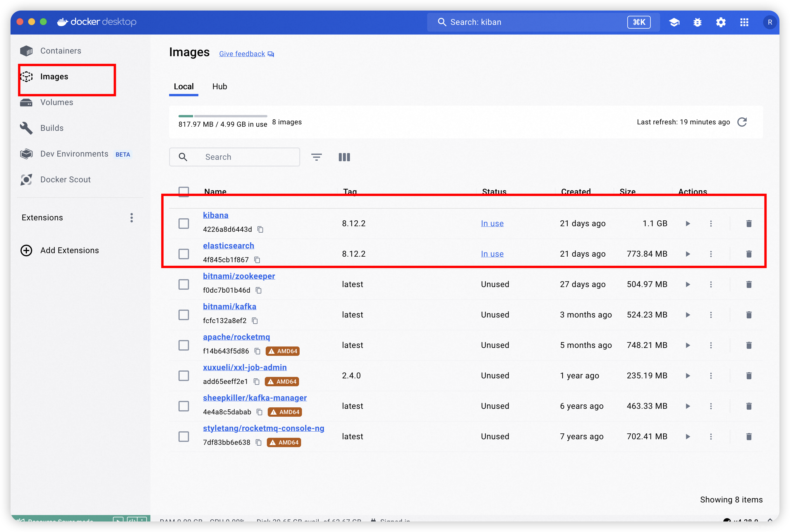Delete the xuxueli/xxl-job-admin image

749,375
